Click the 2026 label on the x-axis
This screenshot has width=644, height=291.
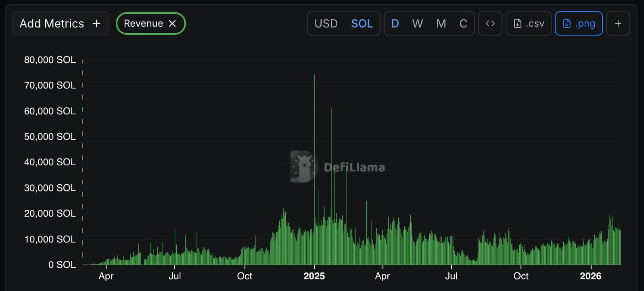(590, 276)
